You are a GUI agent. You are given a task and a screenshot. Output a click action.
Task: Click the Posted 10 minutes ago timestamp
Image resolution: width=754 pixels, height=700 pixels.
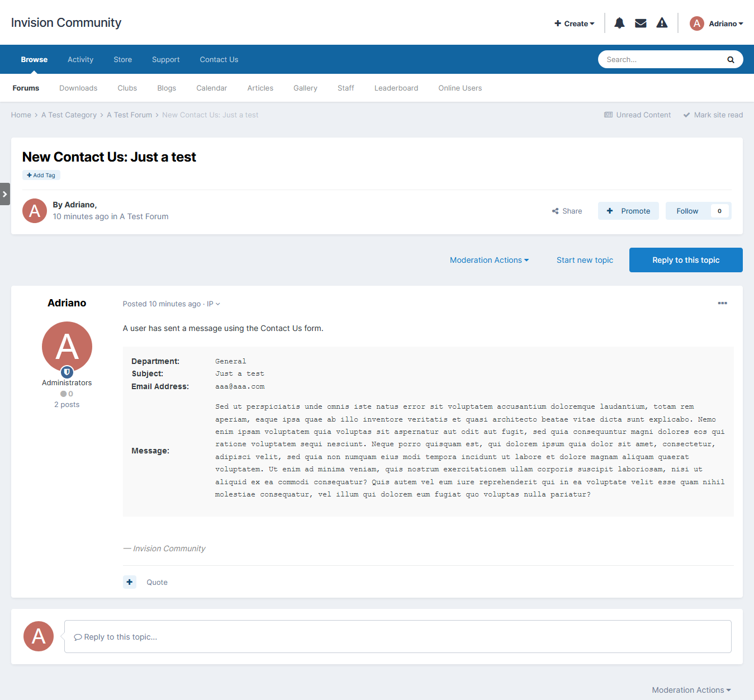coord(162,304)
